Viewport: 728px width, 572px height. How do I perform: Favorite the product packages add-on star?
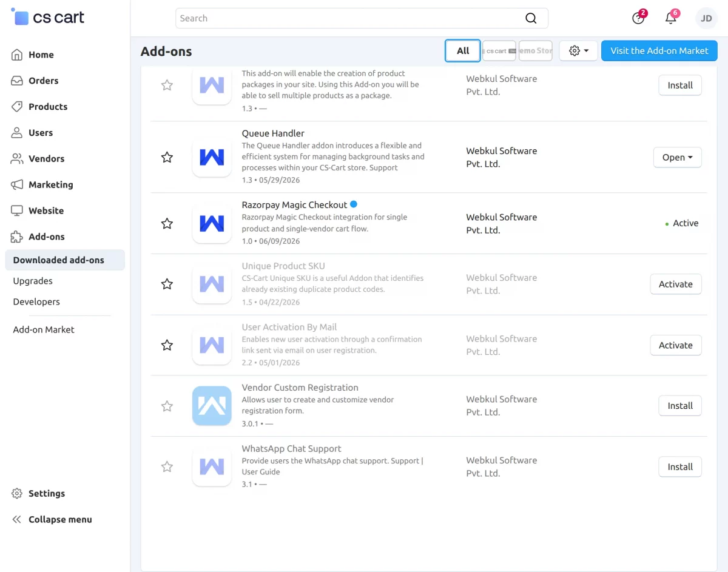pyautogui.click(x=167, y=86)
